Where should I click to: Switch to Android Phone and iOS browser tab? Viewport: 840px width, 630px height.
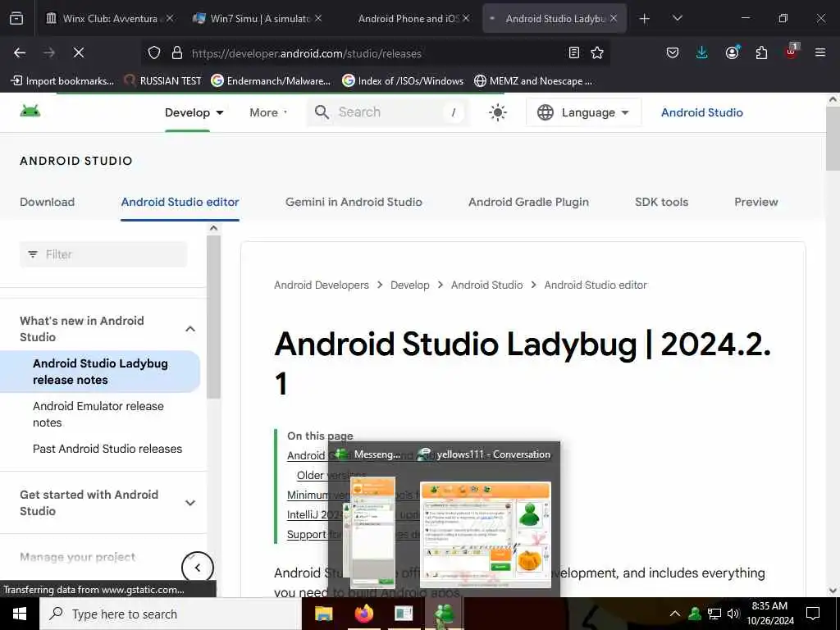(407, 18)
